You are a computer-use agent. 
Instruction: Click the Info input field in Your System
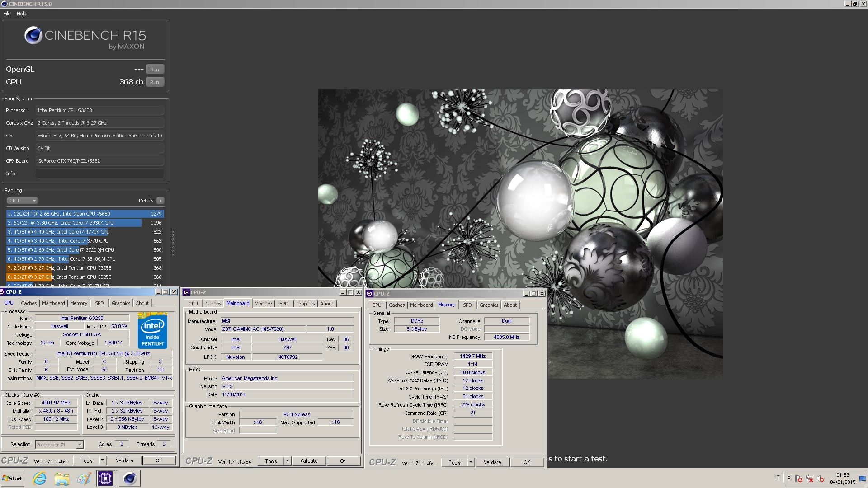(99, 174)
